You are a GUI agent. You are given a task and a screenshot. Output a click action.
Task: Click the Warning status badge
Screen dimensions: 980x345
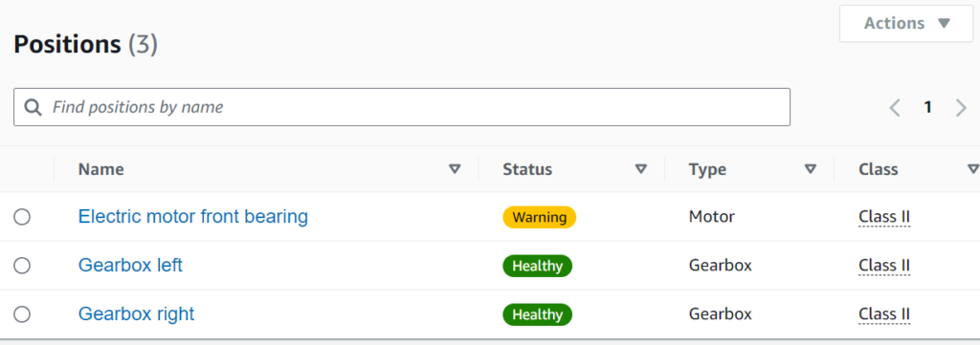540,217
